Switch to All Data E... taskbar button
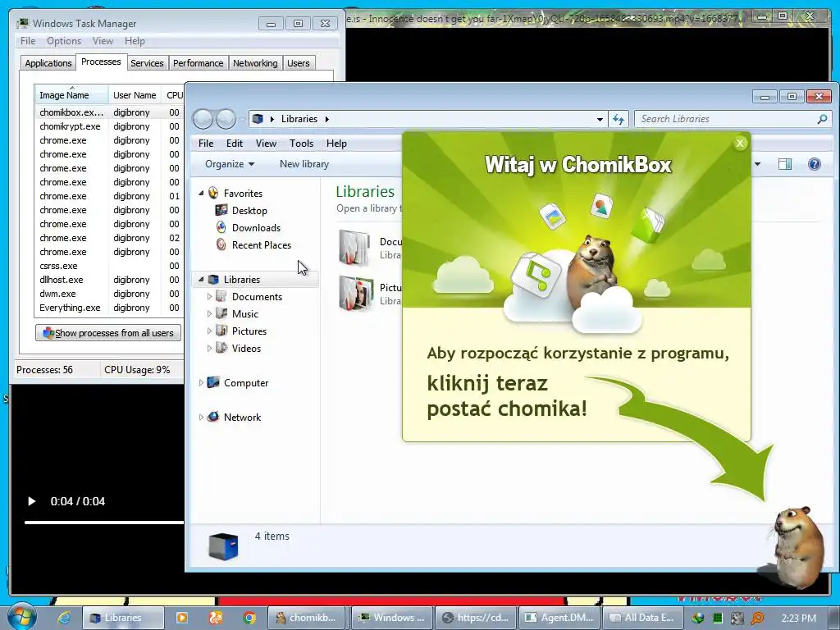 pos(643,618)
